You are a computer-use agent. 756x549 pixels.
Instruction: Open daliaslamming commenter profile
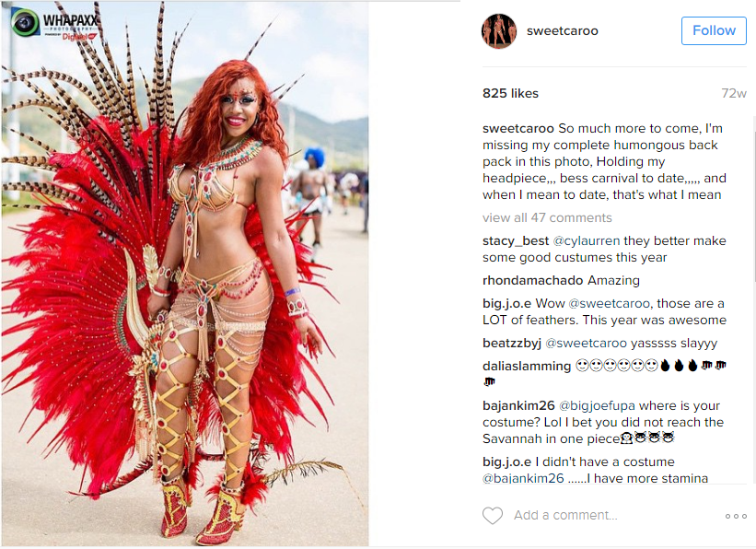(x=527, y=367)
